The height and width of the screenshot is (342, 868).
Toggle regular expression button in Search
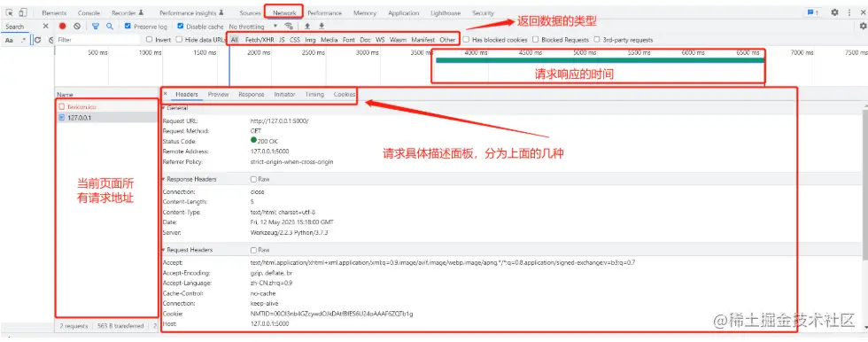click(x=23, y=40)
